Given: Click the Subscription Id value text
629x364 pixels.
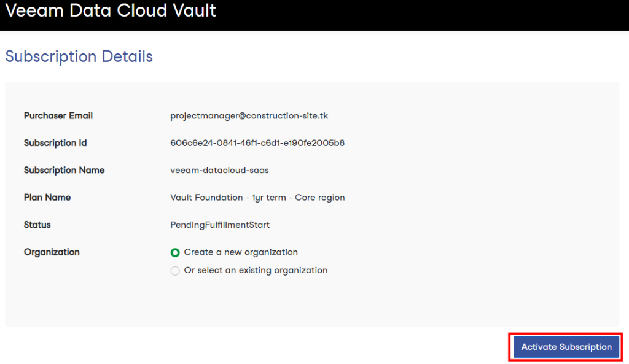Looking at the screenshot, I should point(257,143).
